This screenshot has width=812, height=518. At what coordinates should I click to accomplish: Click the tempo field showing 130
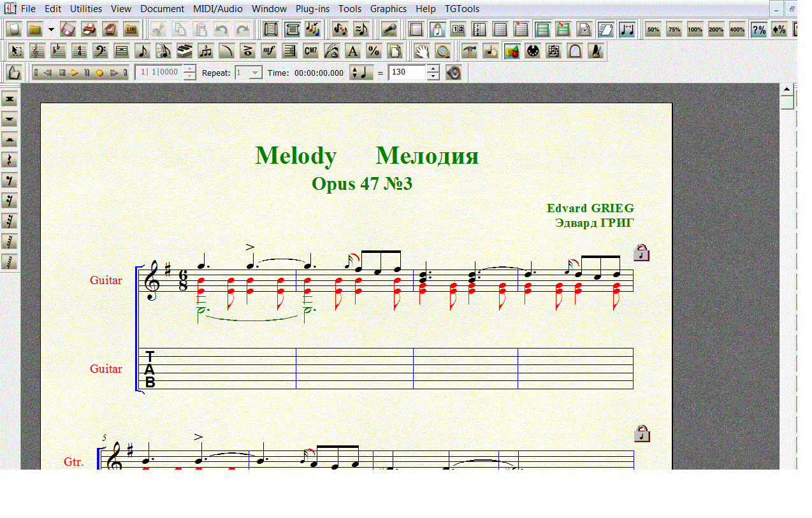(x=406, y=73)
